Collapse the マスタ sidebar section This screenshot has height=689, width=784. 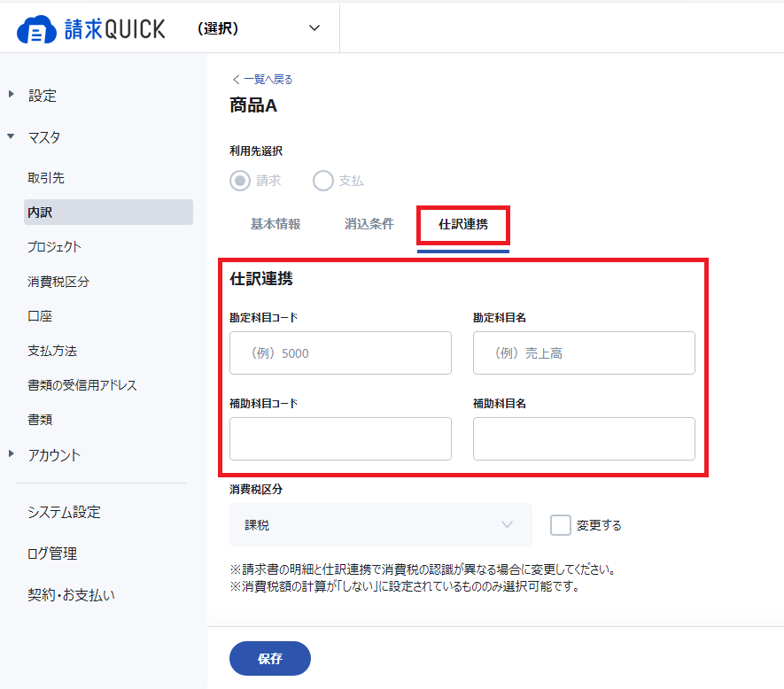[11, 136]
